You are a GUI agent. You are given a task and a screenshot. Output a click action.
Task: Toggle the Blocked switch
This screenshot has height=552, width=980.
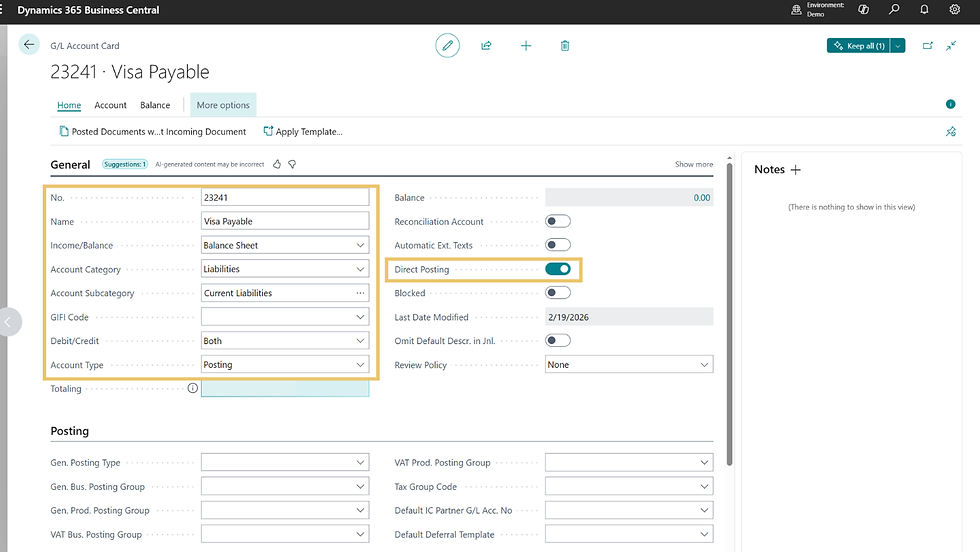tap(558, 293)
